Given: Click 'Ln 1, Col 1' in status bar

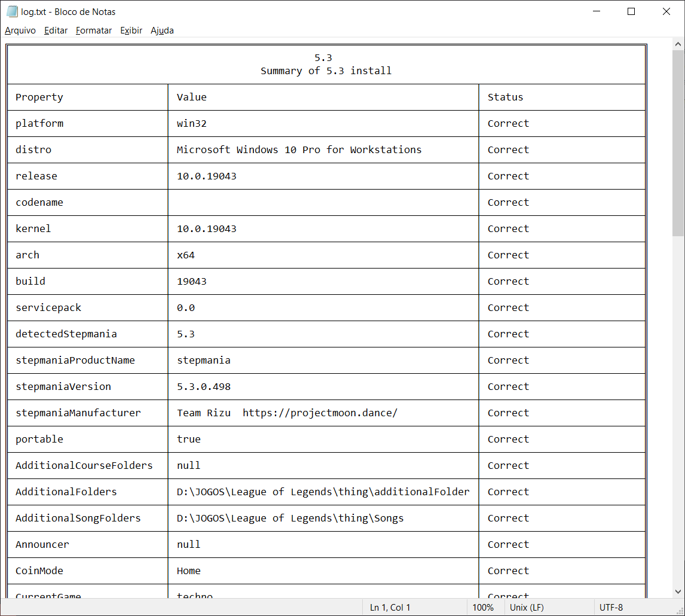Looking at the screenshot, I should point(390,607).
